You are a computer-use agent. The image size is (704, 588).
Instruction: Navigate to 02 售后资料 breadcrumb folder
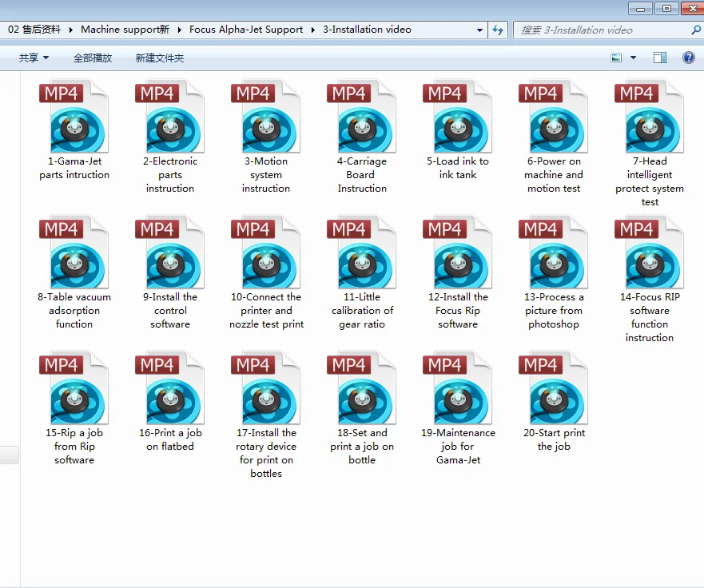(34, 30)
